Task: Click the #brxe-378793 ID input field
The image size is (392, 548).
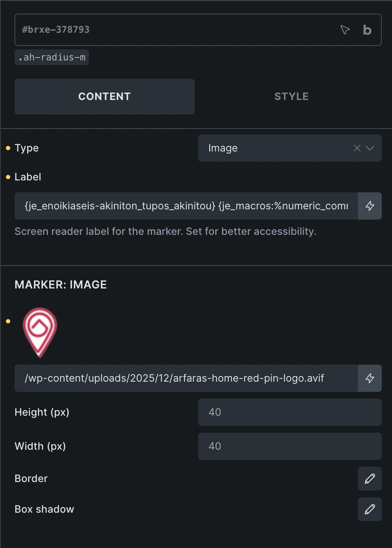Action: (170, 30)
